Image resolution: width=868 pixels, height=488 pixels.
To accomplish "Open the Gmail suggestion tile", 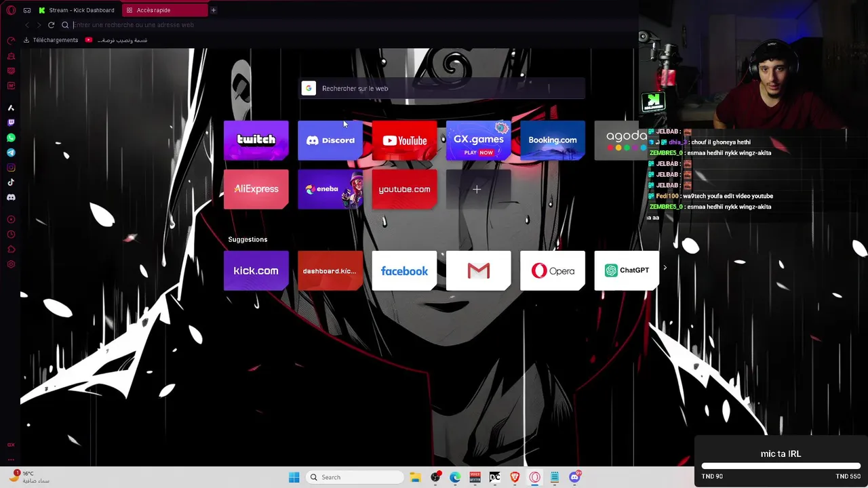I will [478, 270].
